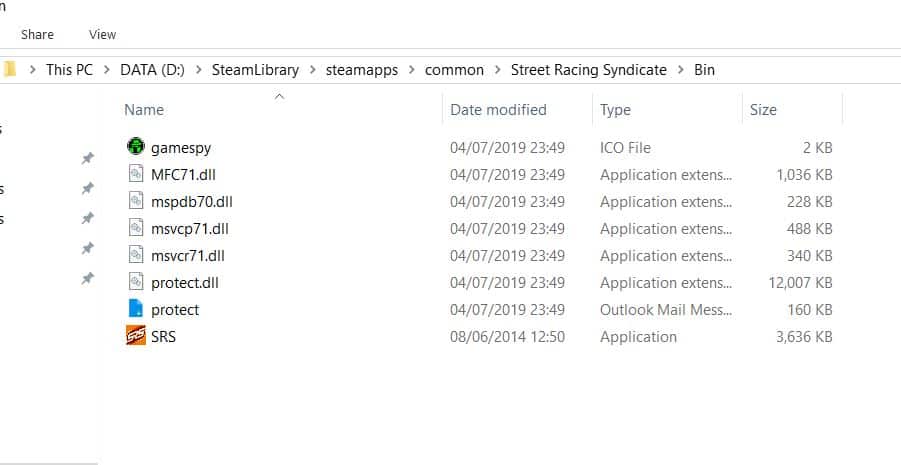Screen dimensions: 901x465
Task: Navigate to steamapps in the address bar
Action: [361, 70]
